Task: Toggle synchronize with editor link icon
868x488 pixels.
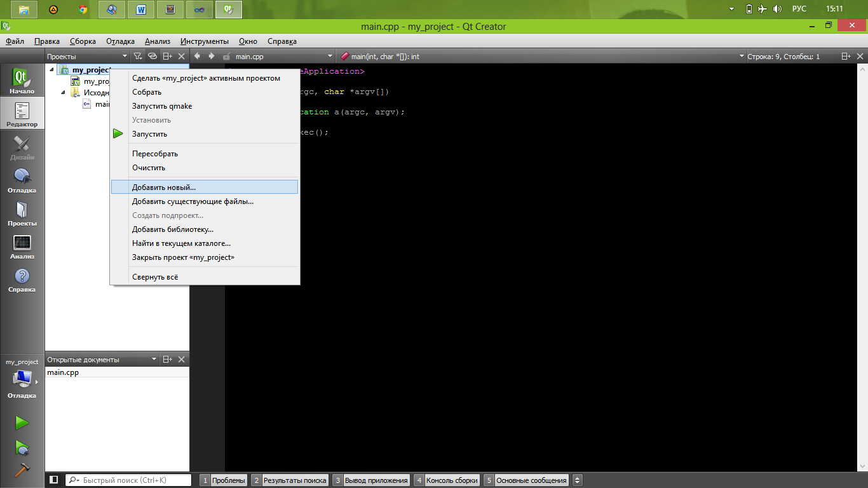Action: (x=153, y=57)
